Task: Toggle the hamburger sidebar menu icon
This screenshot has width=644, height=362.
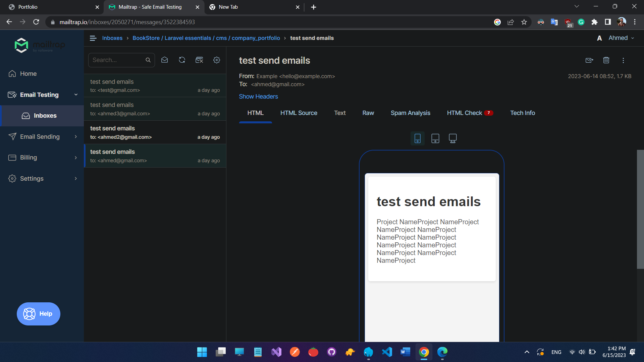Action: coord(93,38)
